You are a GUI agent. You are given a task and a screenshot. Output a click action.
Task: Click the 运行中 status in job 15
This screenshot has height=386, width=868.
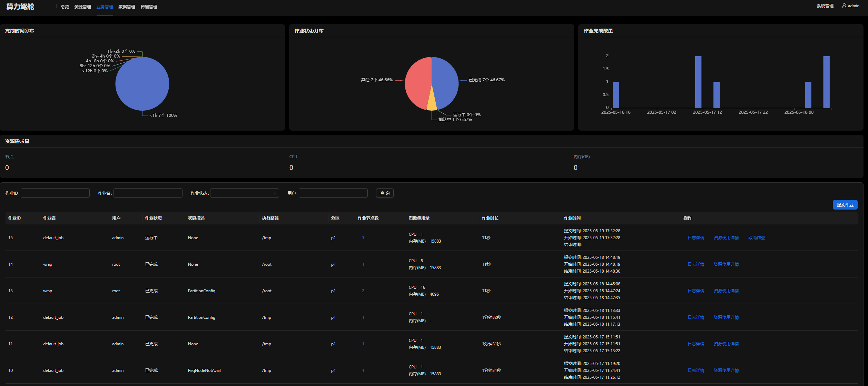151,238
